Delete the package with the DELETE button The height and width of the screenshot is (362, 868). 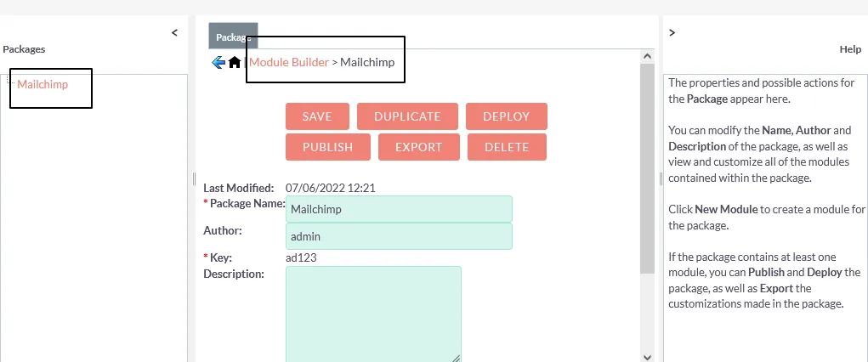pyautogui.click(x=507, y=147)
